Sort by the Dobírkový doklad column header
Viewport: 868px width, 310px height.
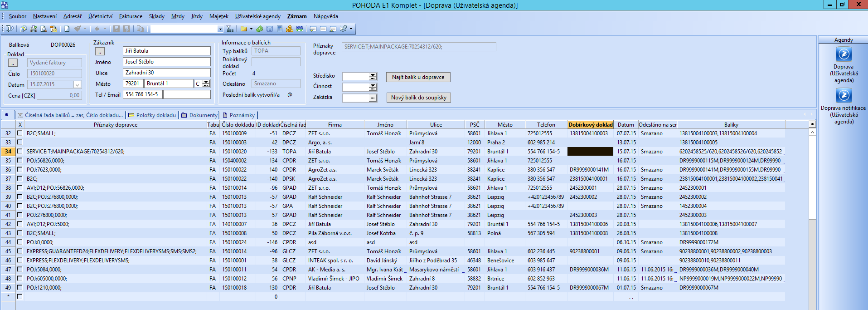point(590,124)
